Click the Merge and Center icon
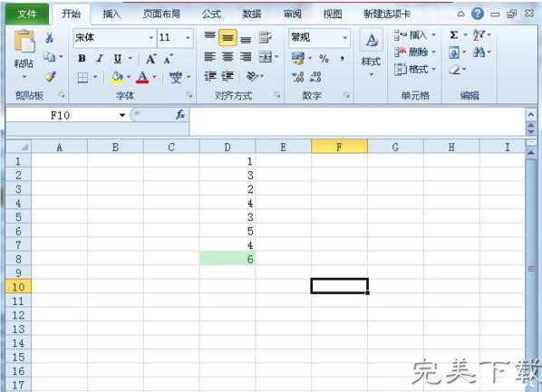542x392 pixels. [x=266, y=57]
